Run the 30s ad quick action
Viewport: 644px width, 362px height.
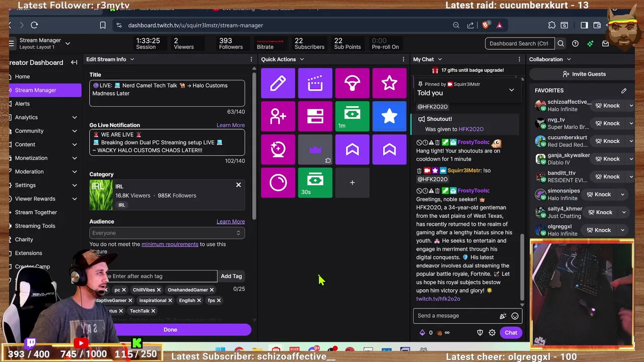click(x=315, y=183)
